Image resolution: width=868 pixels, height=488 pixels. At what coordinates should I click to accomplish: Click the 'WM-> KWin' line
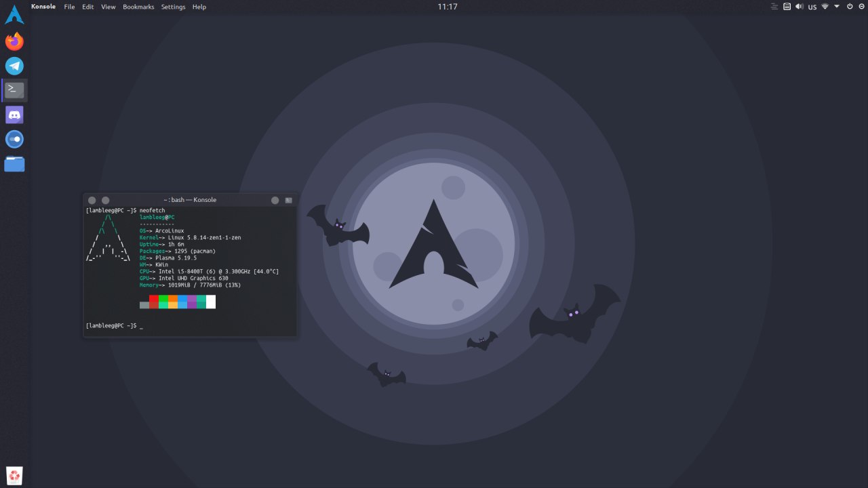coord(154,265)
